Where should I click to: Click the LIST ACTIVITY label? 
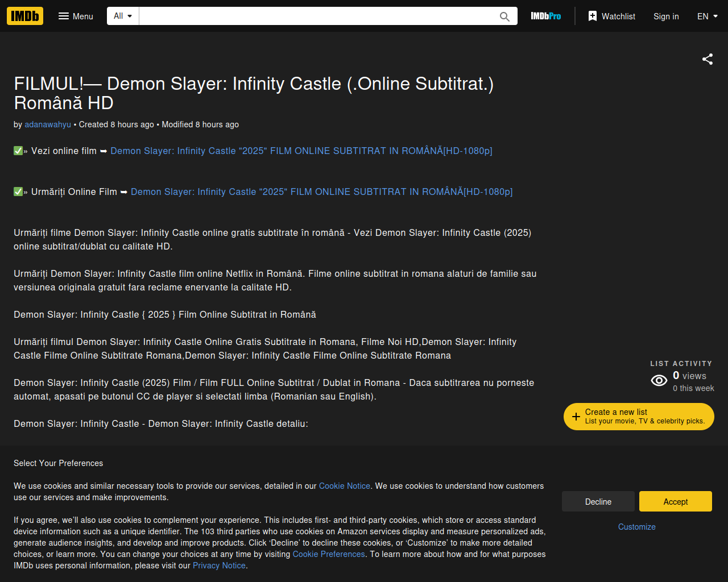681,363
